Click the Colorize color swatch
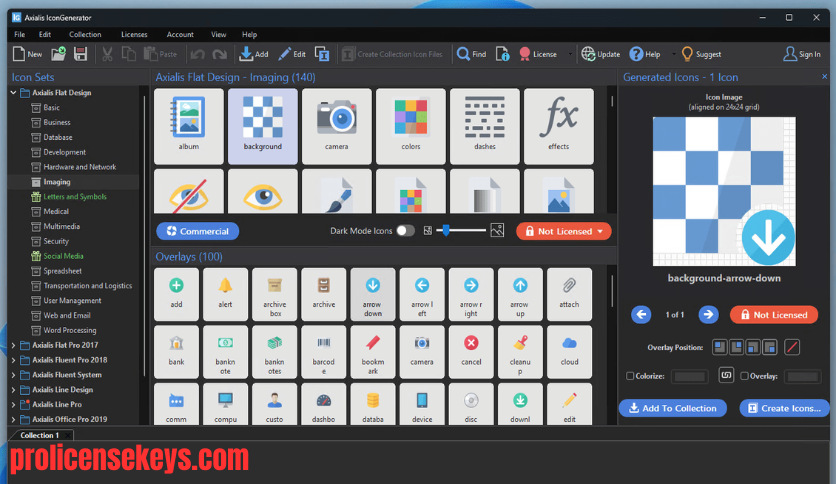The height and width of the screenshot is (484, 836). [689, 376]
